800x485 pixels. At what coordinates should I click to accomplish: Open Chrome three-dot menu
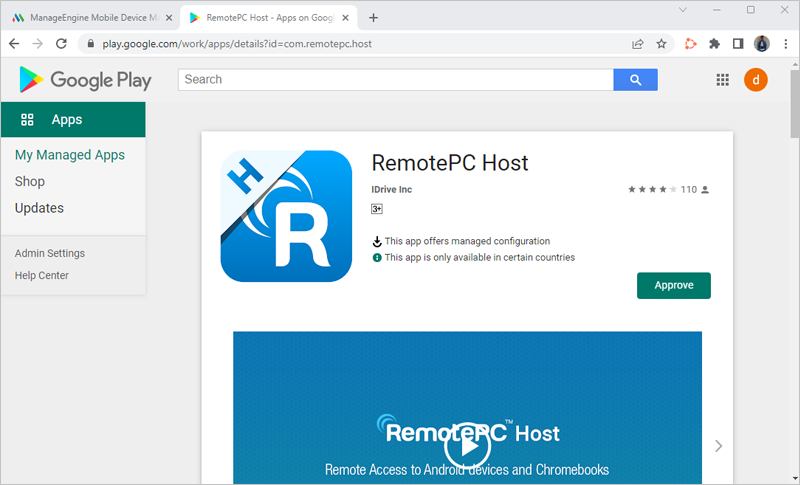point(786,44)
